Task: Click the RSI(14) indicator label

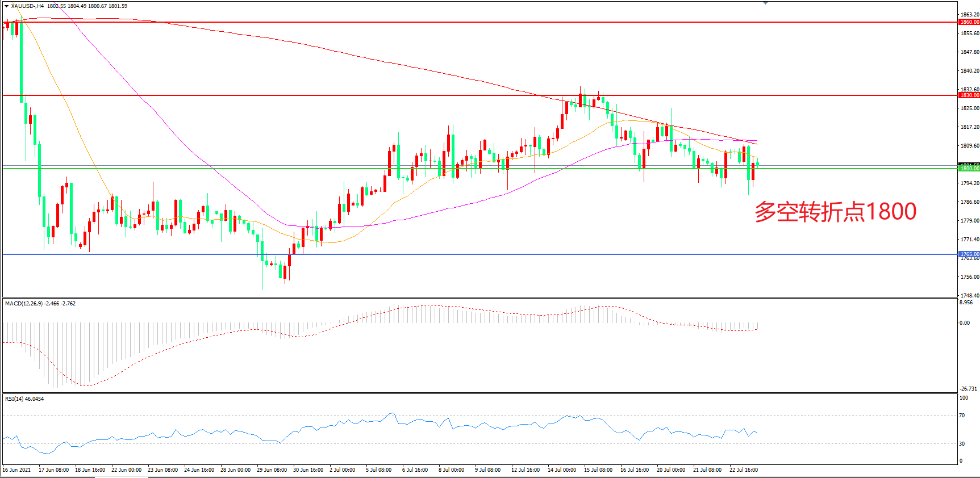Action: point(16,399)
